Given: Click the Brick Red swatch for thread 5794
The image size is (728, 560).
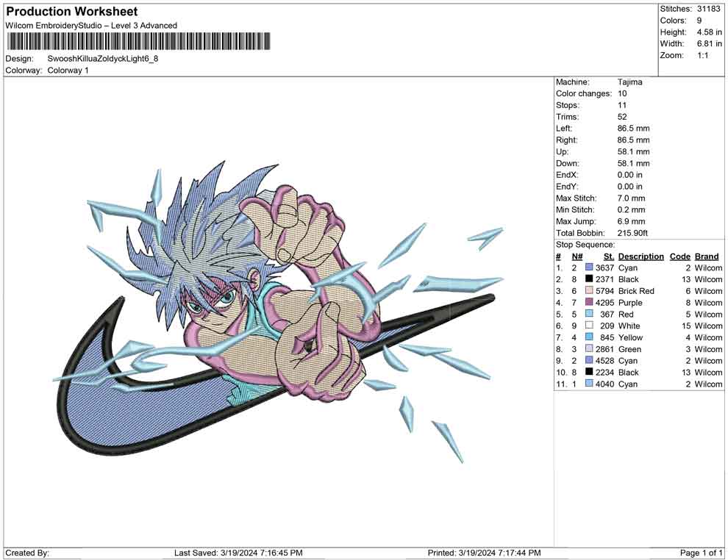Looking at the screenshot, I should coord(589,291).
